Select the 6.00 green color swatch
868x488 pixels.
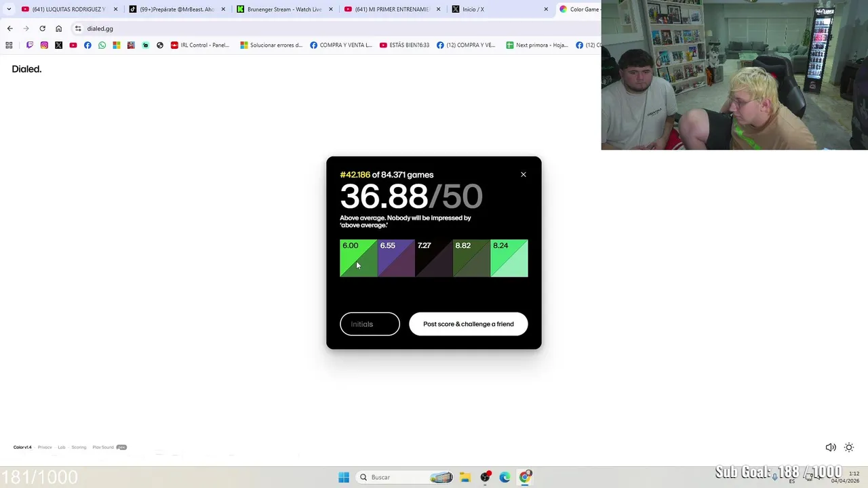click(358, 258)
